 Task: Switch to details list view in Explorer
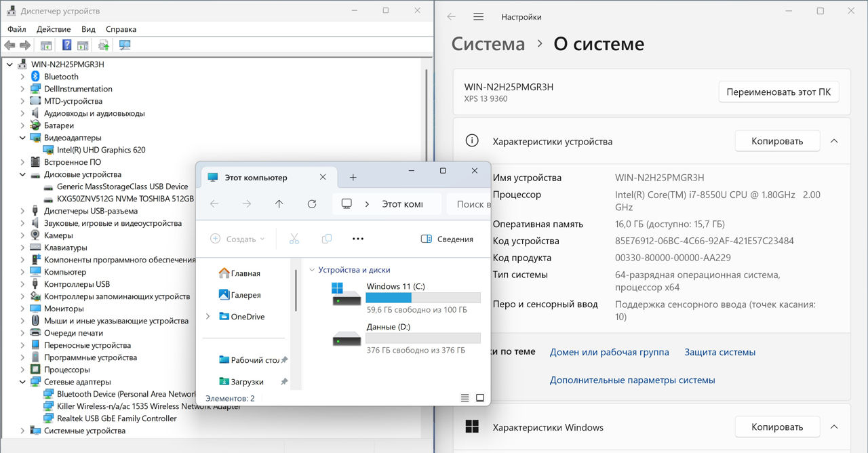pyautogui.click(x=465, y=398)
